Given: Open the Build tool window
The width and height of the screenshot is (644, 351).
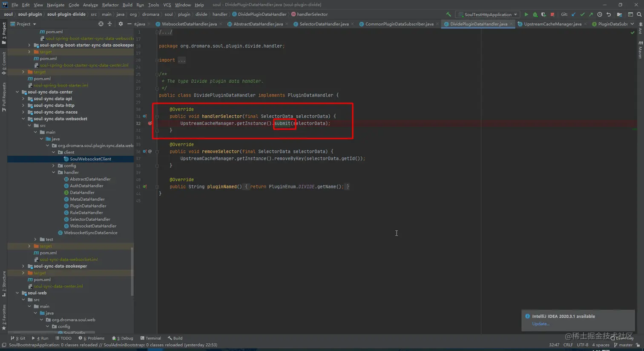Looking at the screenshot, I should pos(175,338).
